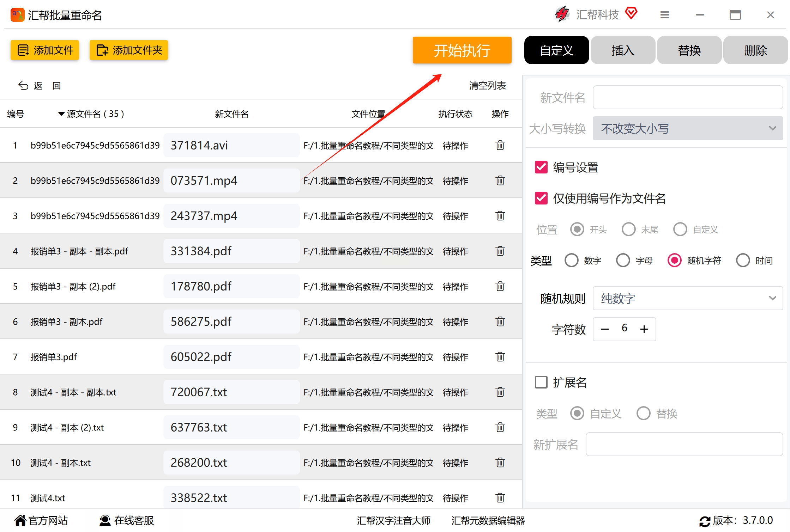Click new file name cell 073571.mp4
This screenshot has height=532, width=790.
pos(231,181)
